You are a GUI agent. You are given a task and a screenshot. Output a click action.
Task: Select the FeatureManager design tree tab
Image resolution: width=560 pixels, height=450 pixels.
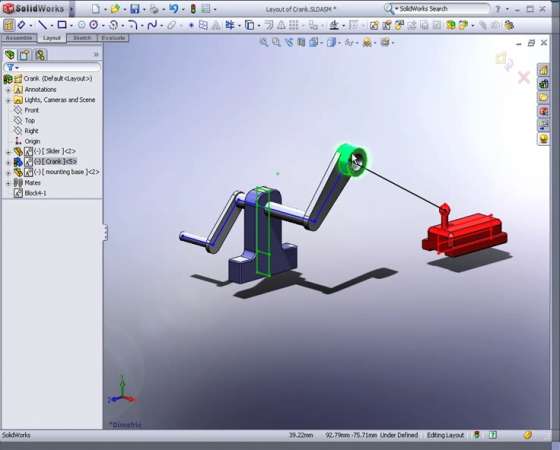[x=10, y=55]
